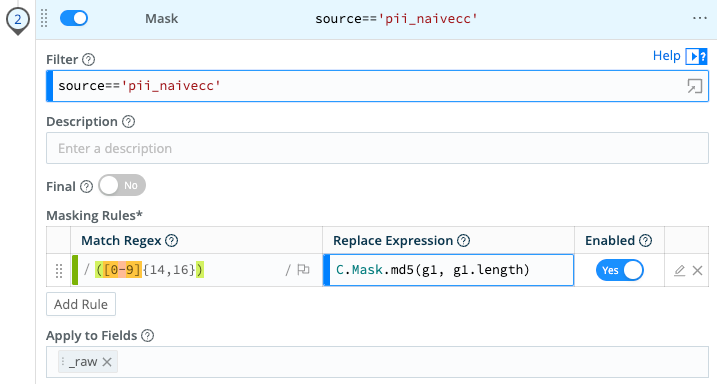
Task: Click the function number 2 marker
Action: 18,20
